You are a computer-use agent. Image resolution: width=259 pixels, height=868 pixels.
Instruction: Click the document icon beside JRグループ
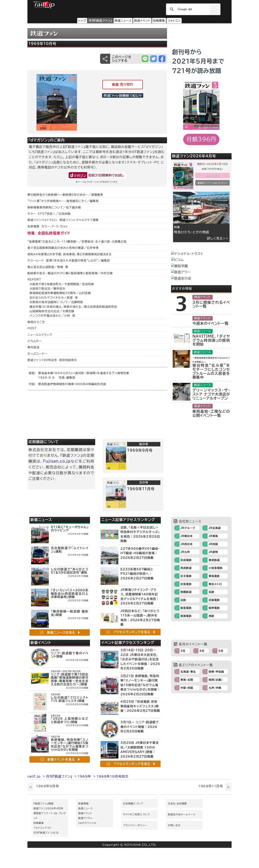coord(177,528)
